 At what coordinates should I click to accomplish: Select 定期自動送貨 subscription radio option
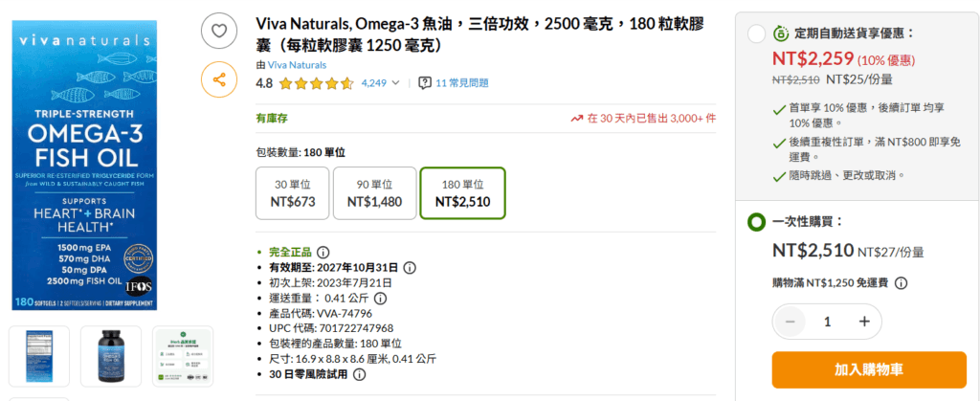point(756,34)
